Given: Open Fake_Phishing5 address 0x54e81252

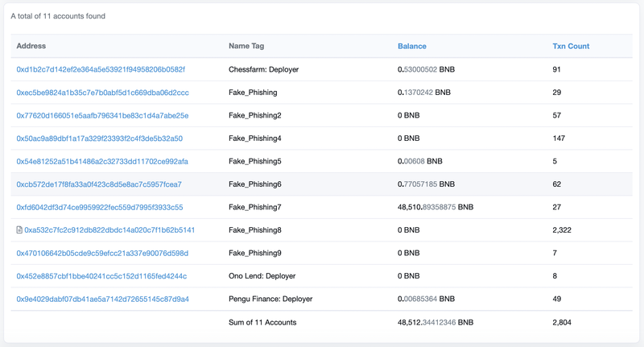Looking at the screenshot, I should tap(102, 162).
